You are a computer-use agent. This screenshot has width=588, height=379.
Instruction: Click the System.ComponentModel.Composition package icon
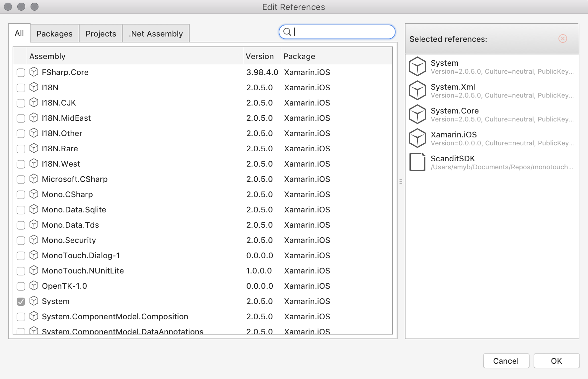[x=34, y=316]
